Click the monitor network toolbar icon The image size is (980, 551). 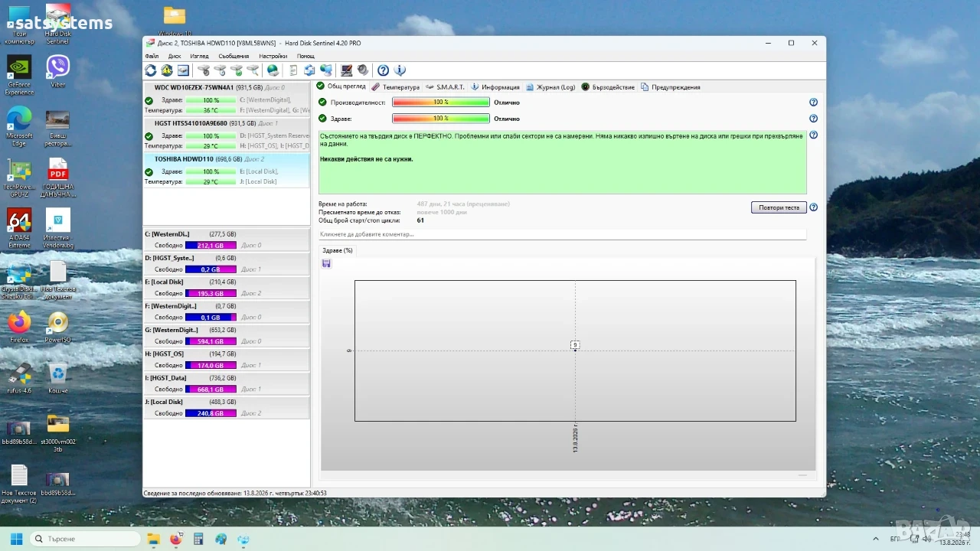point(326,70)
